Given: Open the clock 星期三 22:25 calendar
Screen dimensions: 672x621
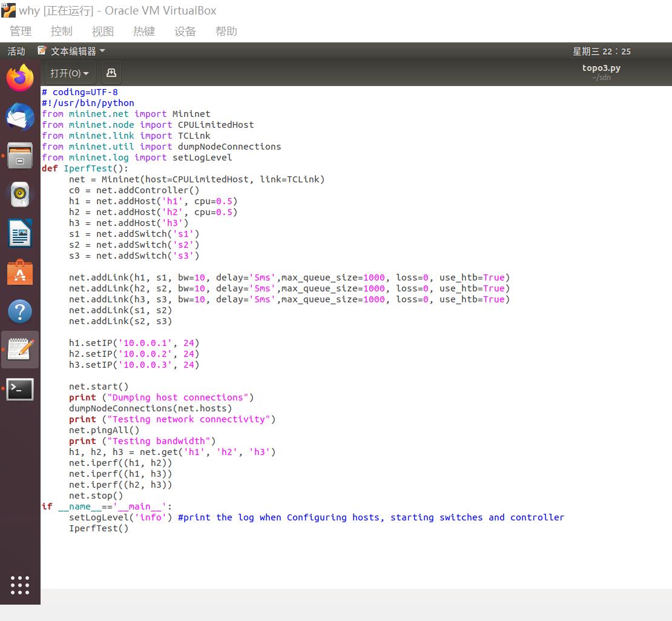Looking at the screenshot, I should click(x=602, y=51).
